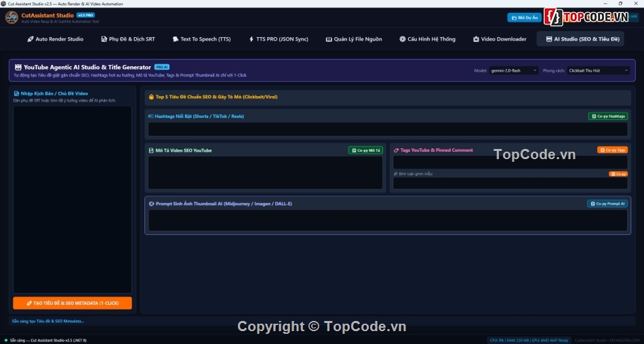Viewport: 644px width, 344px height.
Task: Click the pin icon beside Bình luận ghim mẫu
Action: (x=395, y=174)
